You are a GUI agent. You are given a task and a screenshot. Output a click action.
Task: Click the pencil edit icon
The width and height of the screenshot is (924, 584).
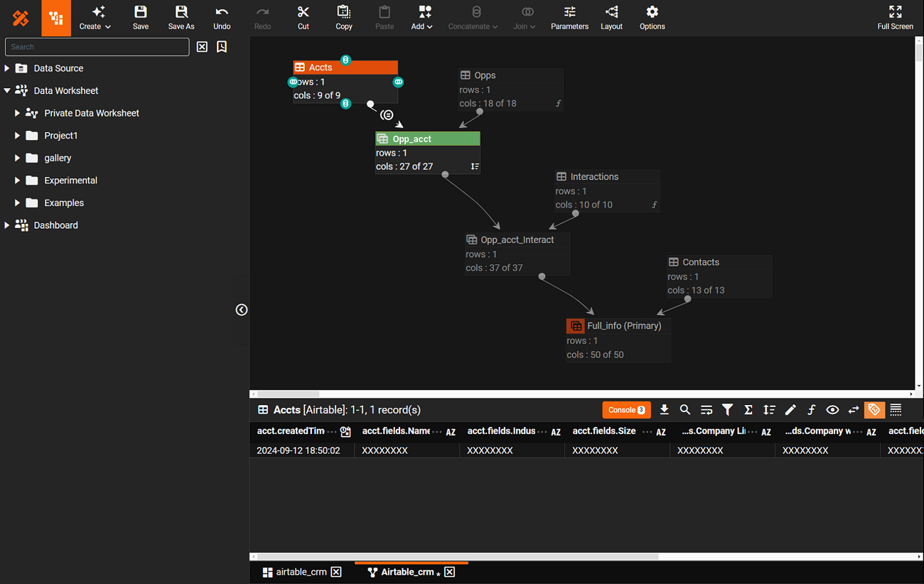coord(790,410)
